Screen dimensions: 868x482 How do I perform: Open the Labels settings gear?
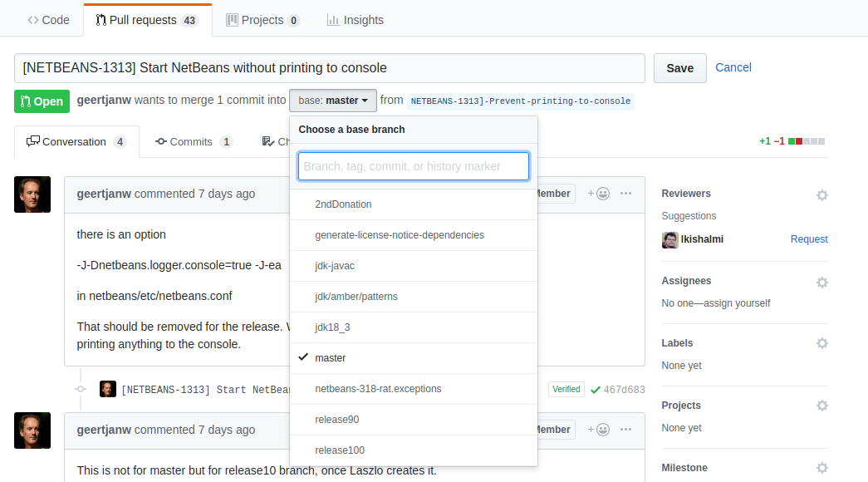pos(822,342)
